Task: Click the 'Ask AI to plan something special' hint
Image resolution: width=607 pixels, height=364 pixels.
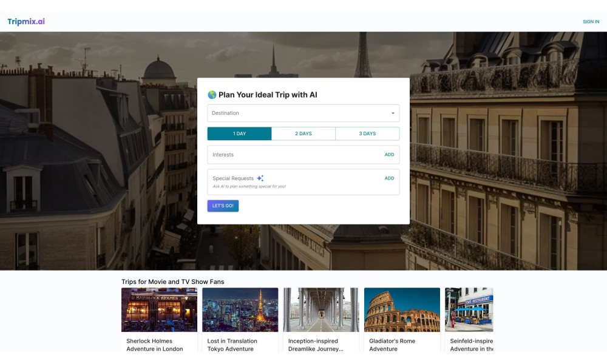Action: click(x=249, y=186)
